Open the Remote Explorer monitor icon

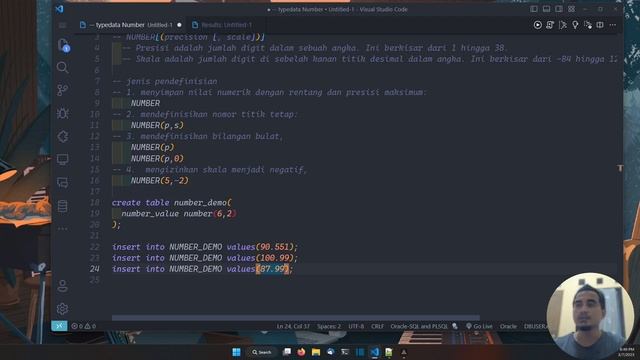click(x=62, y=159)
